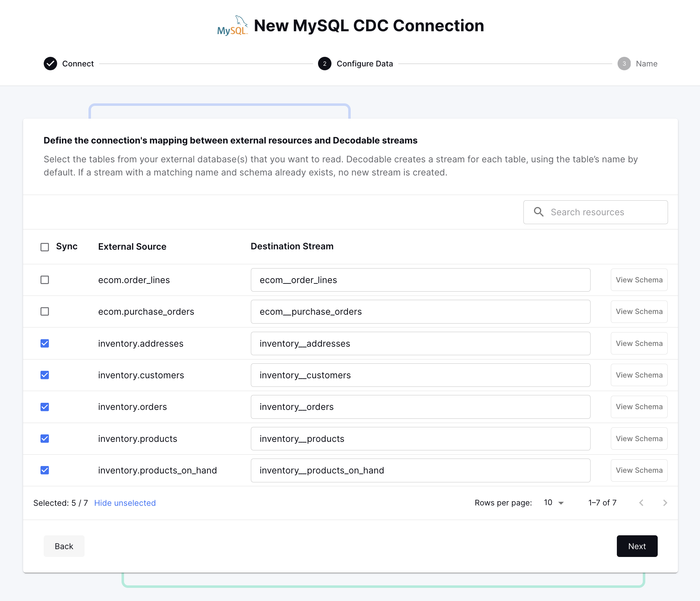Image resolution: width=700 pixels, height=601 pixels.
Task: View Schema for inventory.orders
Action: (x=639, y=407)
